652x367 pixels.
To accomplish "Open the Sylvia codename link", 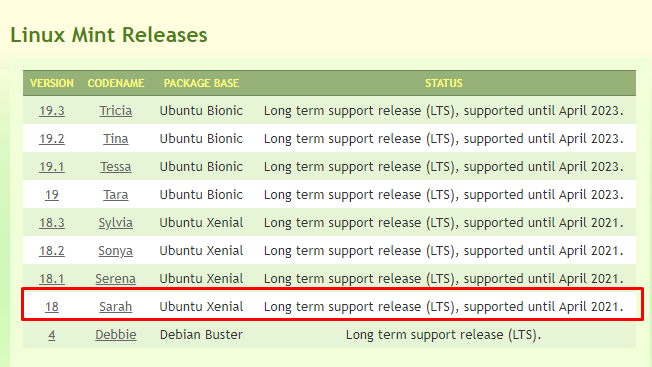I will [x=116, y=223].
